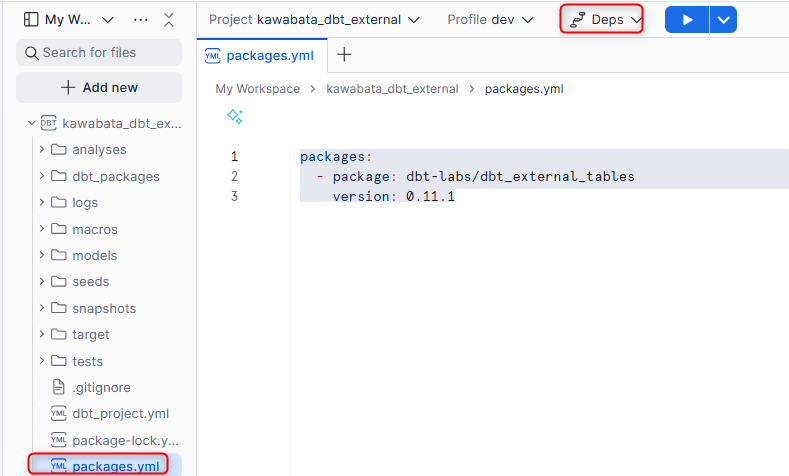Click the sparkle AI assistant icon

click(x=235, y=117)
